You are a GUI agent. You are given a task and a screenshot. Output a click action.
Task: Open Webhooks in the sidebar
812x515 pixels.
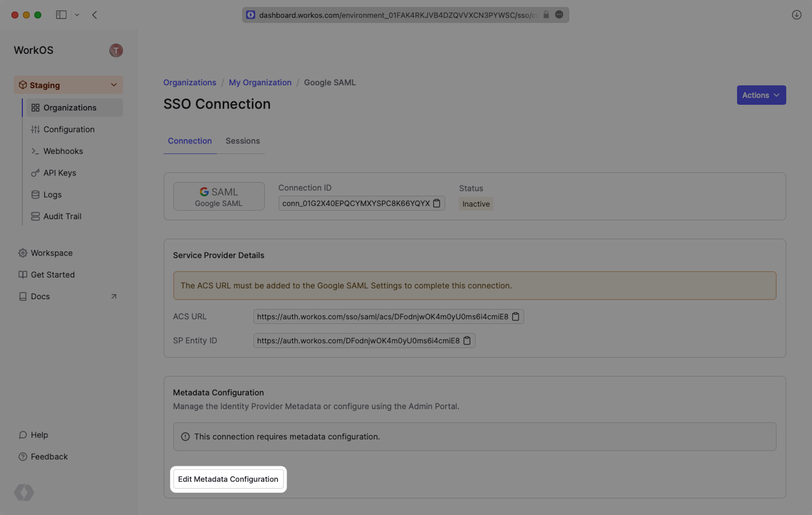coord(63,151)
